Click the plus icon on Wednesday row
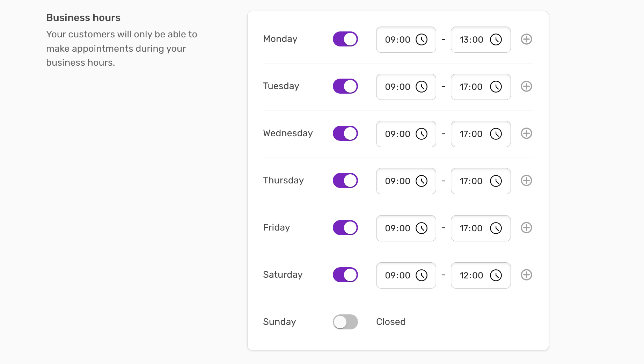Screen dimensions: 644x364 point(526,133)
